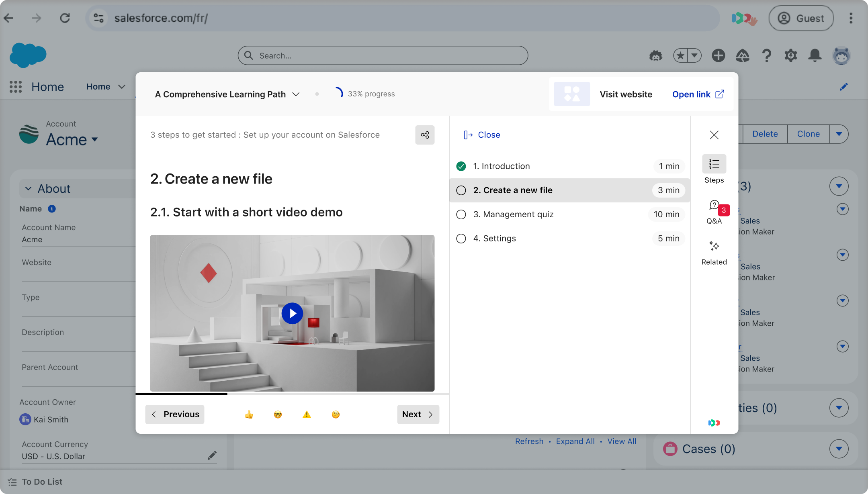
Task: Collapse the About section
Action: (x=29, y=188)
